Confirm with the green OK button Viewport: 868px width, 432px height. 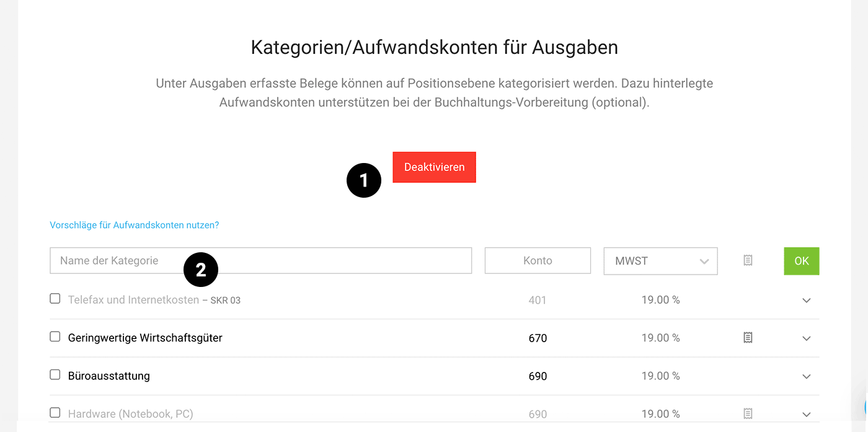[801, 261]
